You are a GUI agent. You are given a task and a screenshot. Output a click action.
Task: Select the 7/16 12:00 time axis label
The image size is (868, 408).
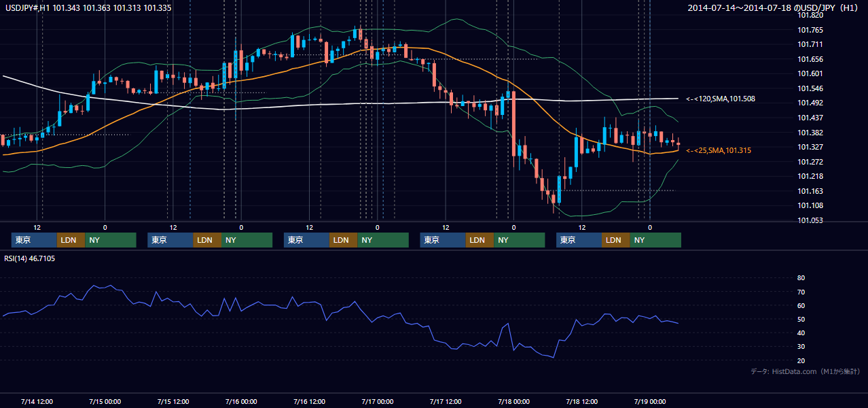tap(309, 402)
